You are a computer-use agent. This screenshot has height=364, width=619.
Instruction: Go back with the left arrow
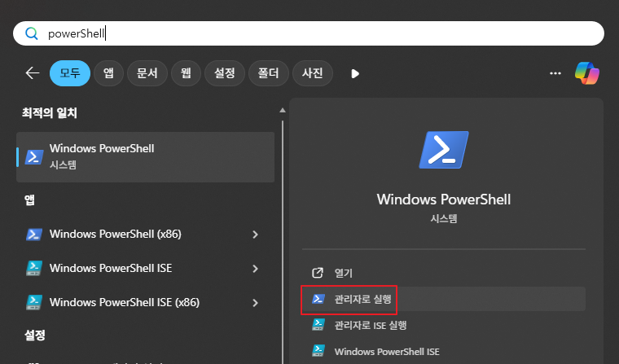[33, 73]
